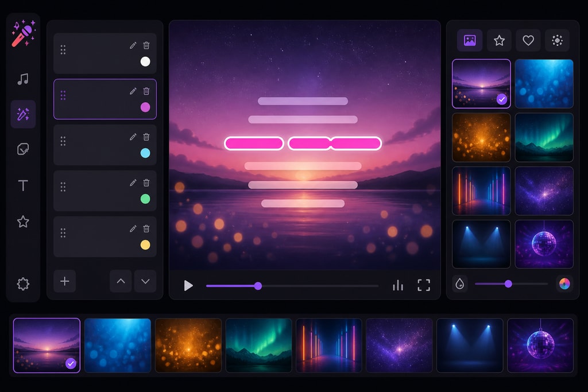
Task: Open the music note section in sidebar
Action: [x=23, y=79]
